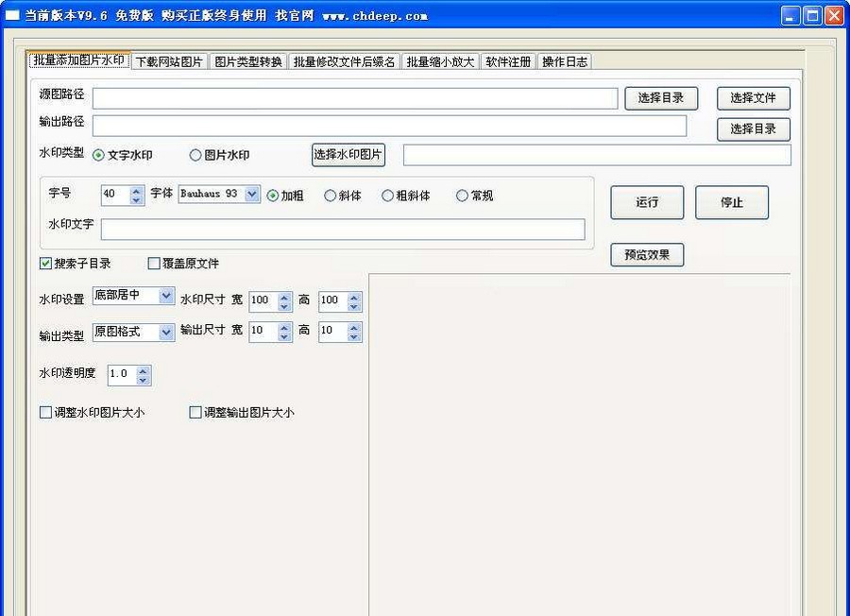The width and height of the screenshot is (850, 616).
Task: Click the 预览效果 button
Action: coord(646,254)
